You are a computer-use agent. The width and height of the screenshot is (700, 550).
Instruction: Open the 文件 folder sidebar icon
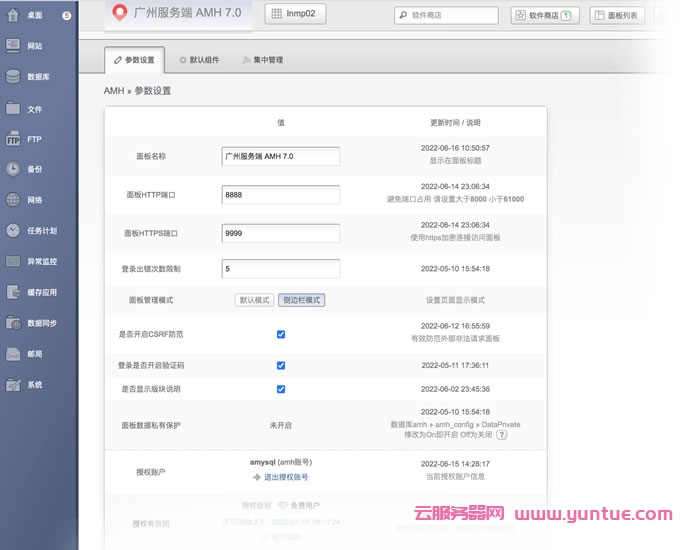coord(14,108)
